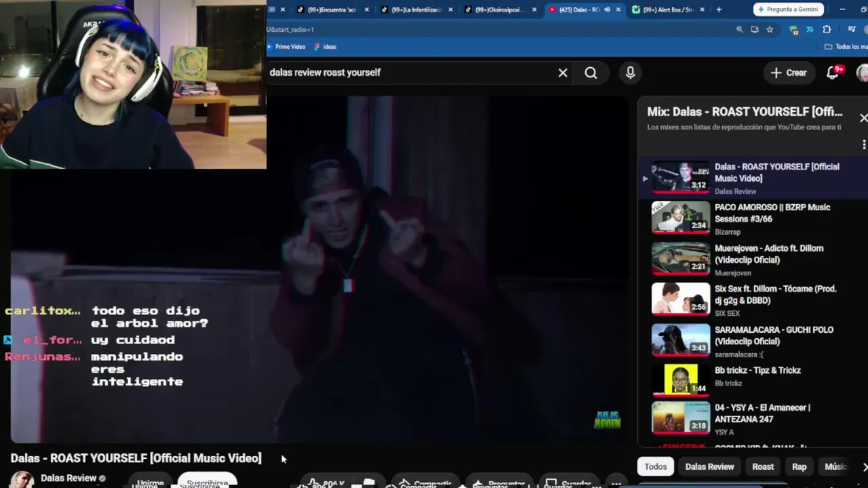Select the Rap filter chip

pyautogui.click(x=800, y=466)
